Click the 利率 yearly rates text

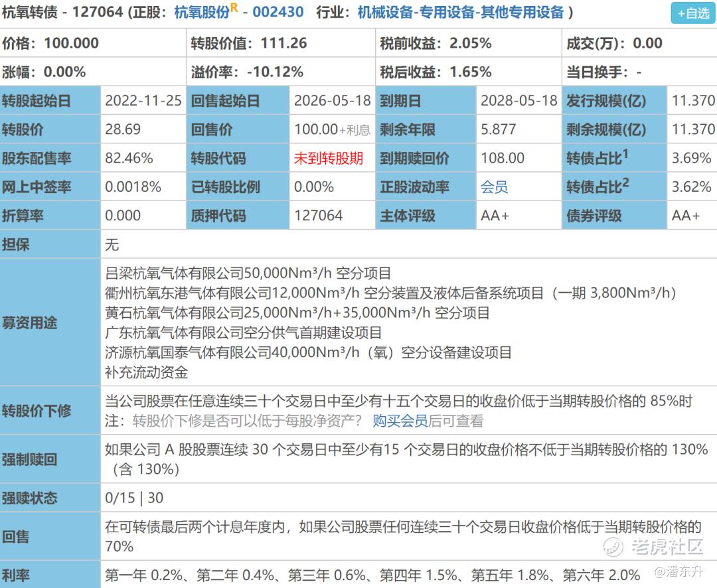click(372, 575)
